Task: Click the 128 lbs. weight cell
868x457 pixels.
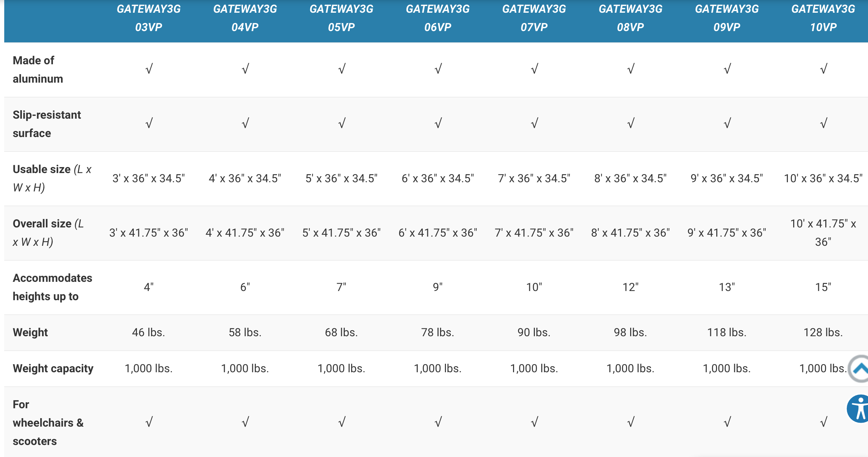Action: pyautogui.click(x=823, y=332)
